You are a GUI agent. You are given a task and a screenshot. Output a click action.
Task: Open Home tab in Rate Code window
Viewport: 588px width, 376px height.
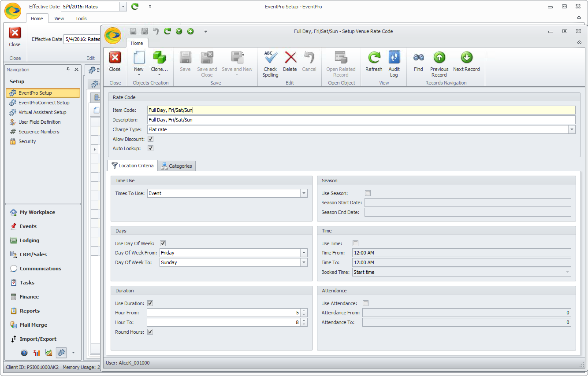137,43
